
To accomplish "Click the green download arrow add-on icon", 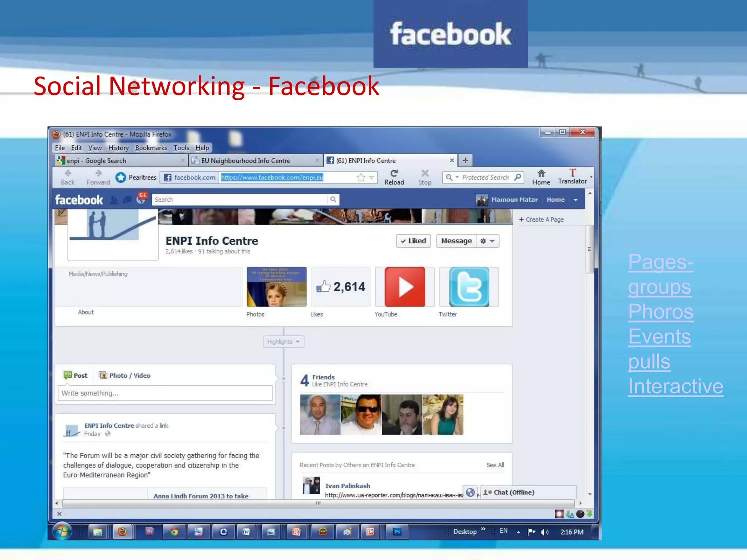I will [x=589, y=514].
